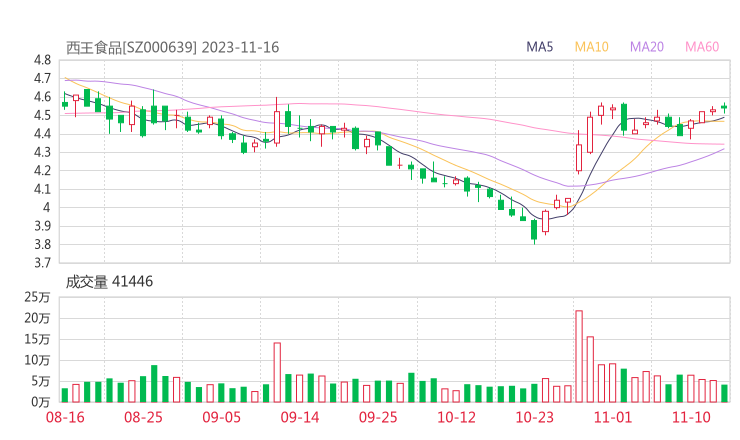Jump to the 09-05 date label
Image resolution: width=740 pixels, height=440 pixels.
[x=222, y=417]
